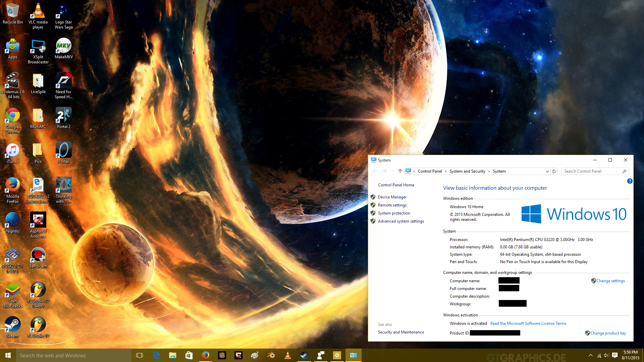Expand chevron after Control Panel breadcrumb
This screenshot has height=362, width=644.
446,171
